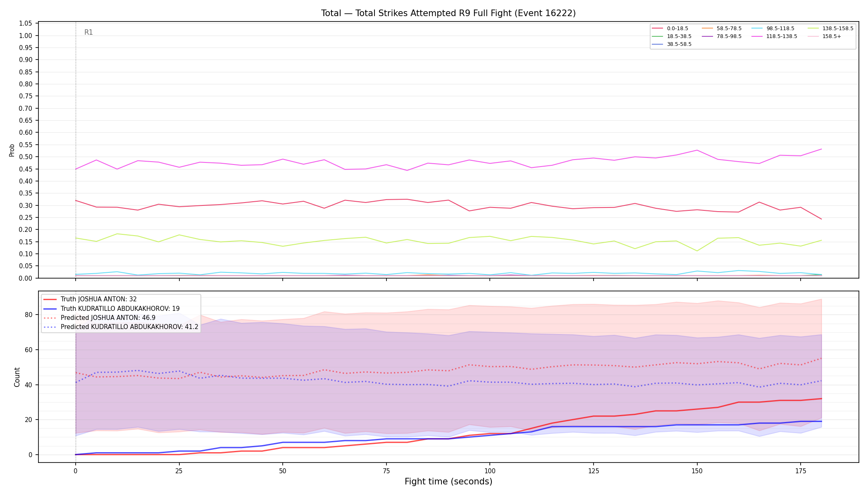The width and height of the screenshot is (868, 496).
Task: Select the 98.5-118.5 legend entry
Action: pyautogui.click(x=773, y=29)
